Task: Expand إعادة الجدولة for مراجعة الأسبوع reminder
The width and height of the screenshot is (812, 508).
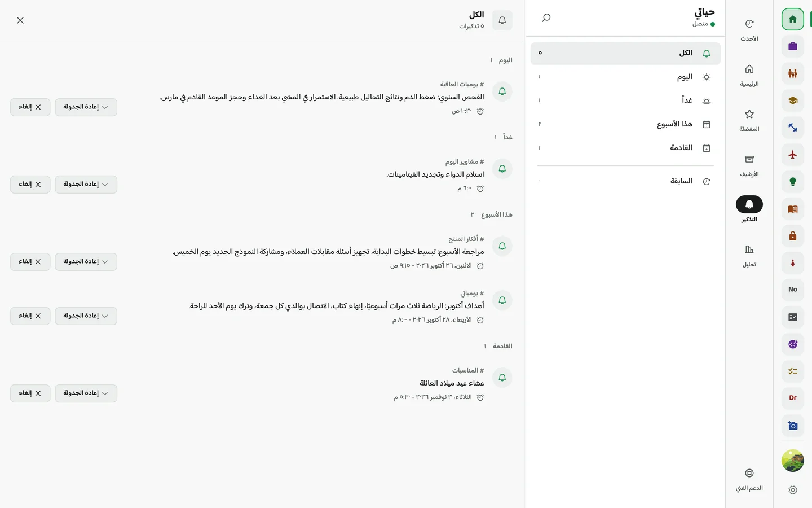Action: pos(86,262)
